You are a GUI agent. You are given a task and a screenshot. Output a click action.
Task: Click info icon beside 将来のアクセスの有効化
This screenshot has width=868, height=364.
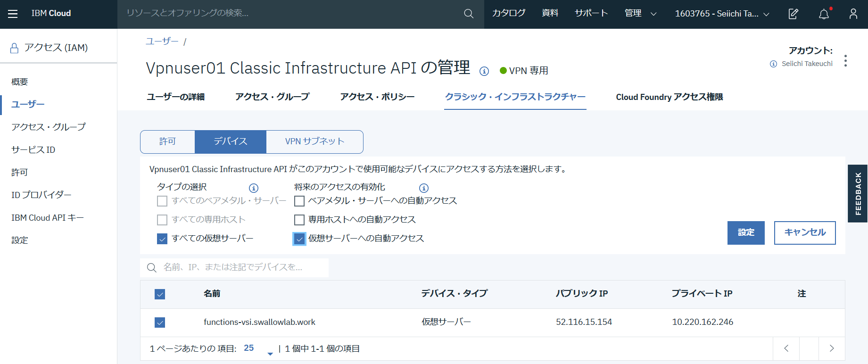pos(424,188)
